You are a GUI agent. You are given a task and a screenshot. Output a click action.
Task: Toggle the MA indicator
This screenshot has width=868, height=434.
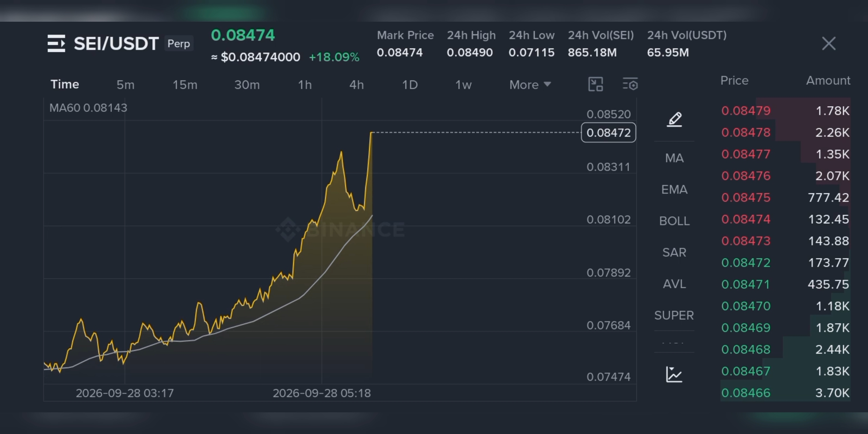point(674,158)
